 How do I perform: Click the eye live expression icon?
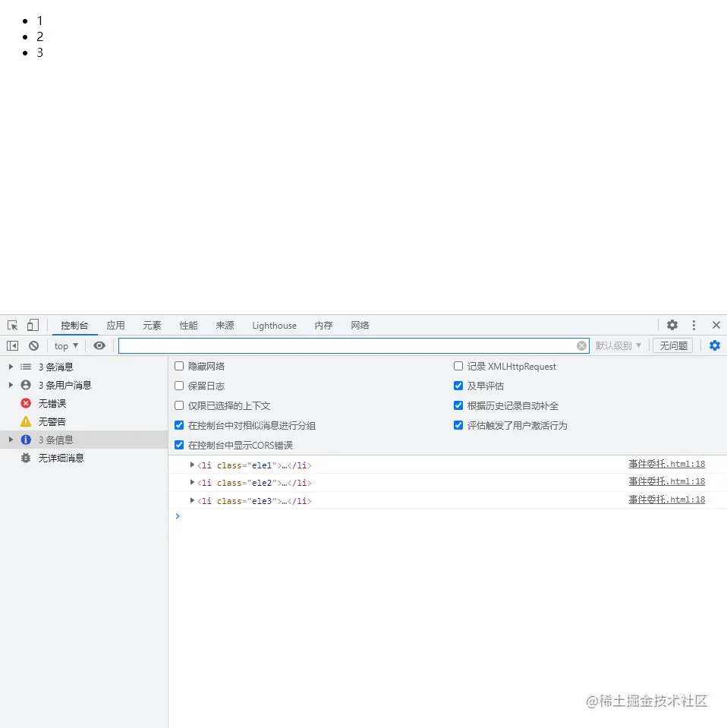(99, 345)
